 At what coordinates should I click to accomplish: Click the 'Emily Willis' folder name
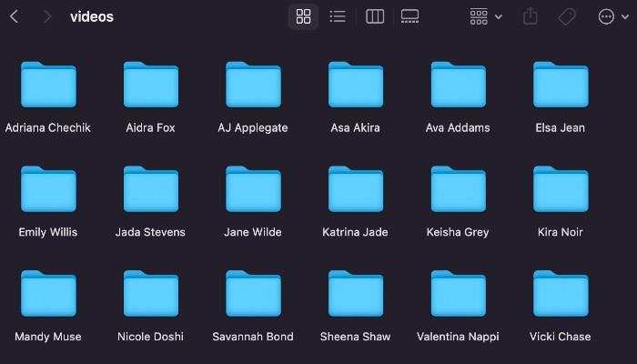(x=48, y=232)
